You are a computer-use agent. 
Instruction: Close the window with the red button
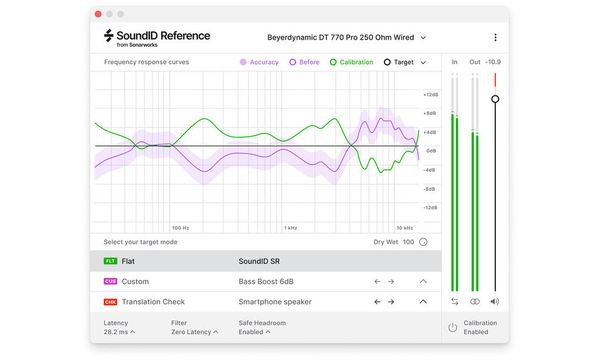(98, 14)
